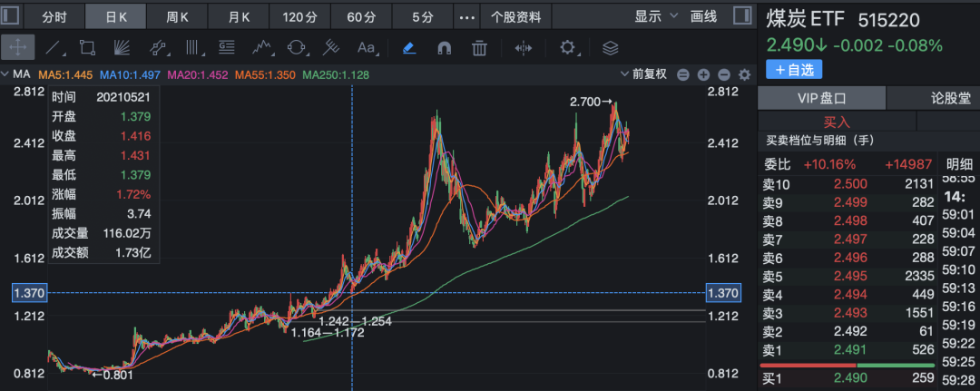
Task: Select the cycle circle tool
Action: 296,47
